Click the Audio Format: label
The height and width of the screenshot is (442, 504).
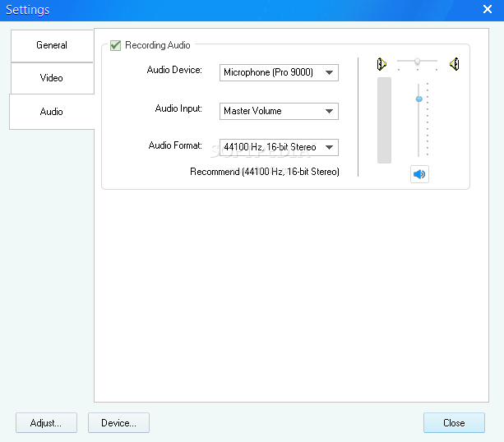click(x=175, y=145)
